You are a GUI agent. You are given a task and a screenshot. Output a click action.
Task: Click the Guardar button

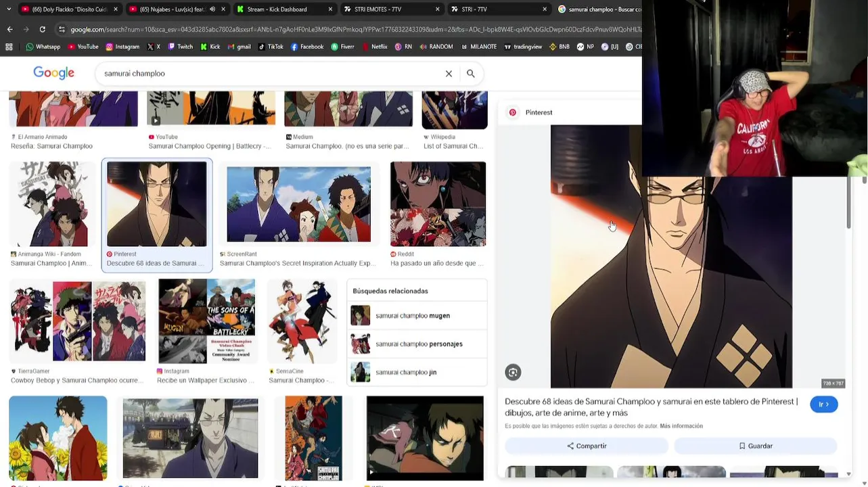[x=756, y=446]
